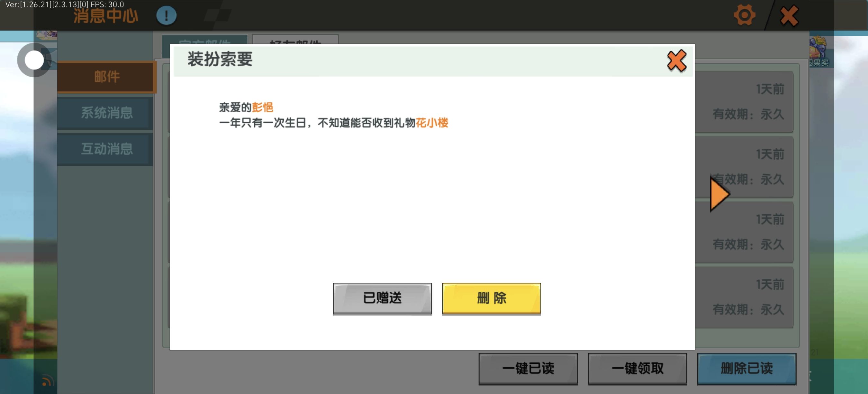Close the message center with top X
868x394 pixels.
(x=789, y=16)
